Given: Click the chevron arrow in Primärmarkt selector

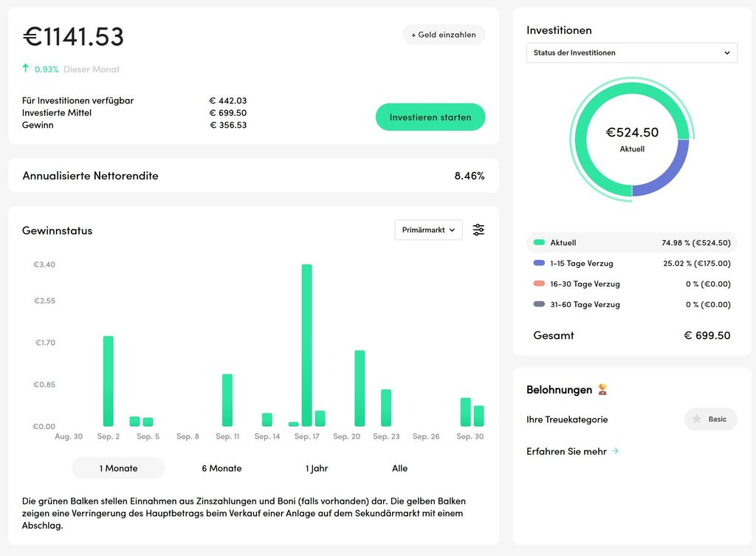Looking at the screenshot, I should 452,230.
